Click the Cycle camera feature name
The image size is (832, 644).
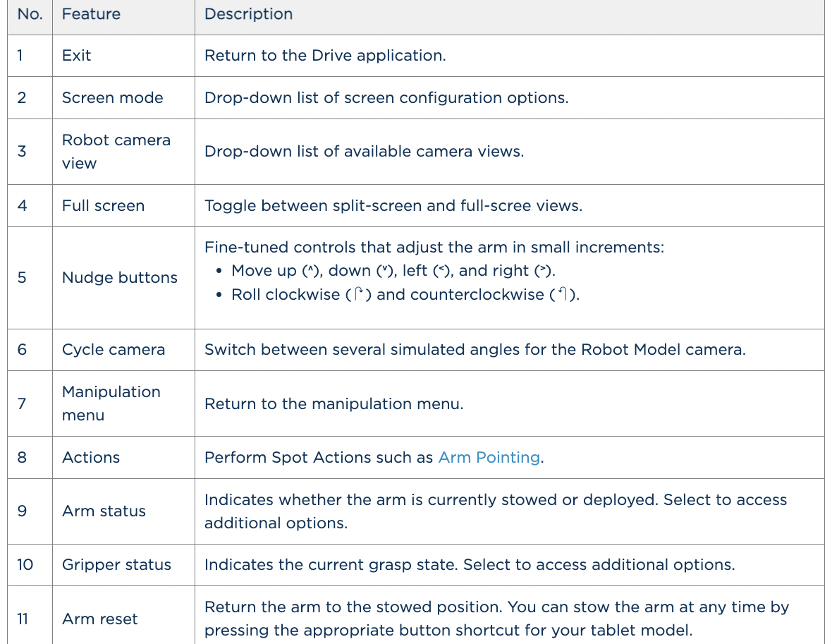(x=113, y=350)
